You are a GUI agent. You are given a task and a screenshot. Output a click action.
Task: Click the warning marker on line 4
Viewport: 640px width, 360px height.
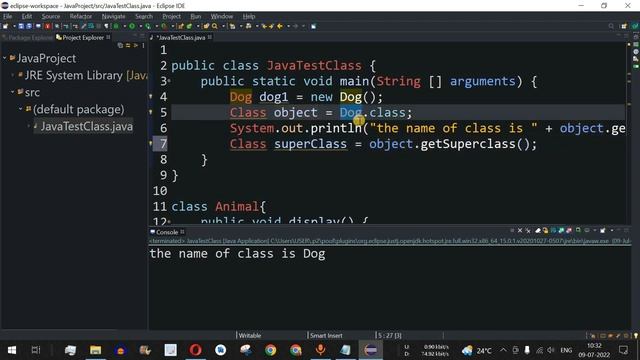(x=151, y=97)
